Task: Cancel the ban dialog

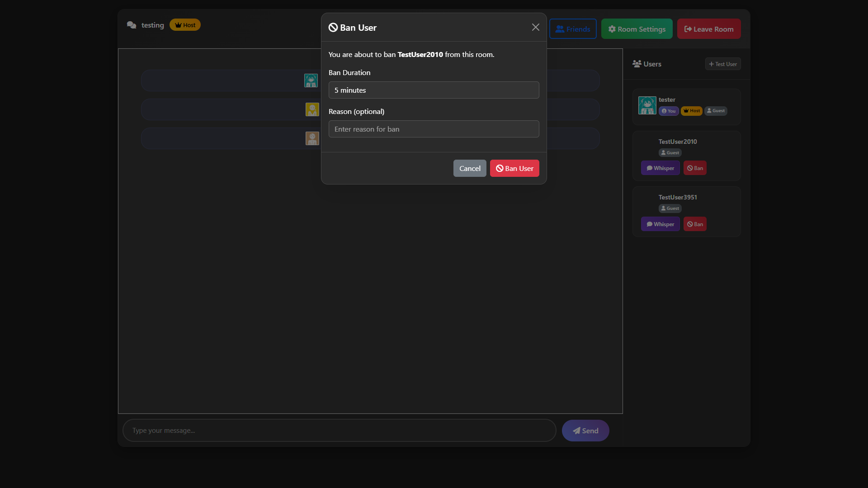Action: pos(470,168)
